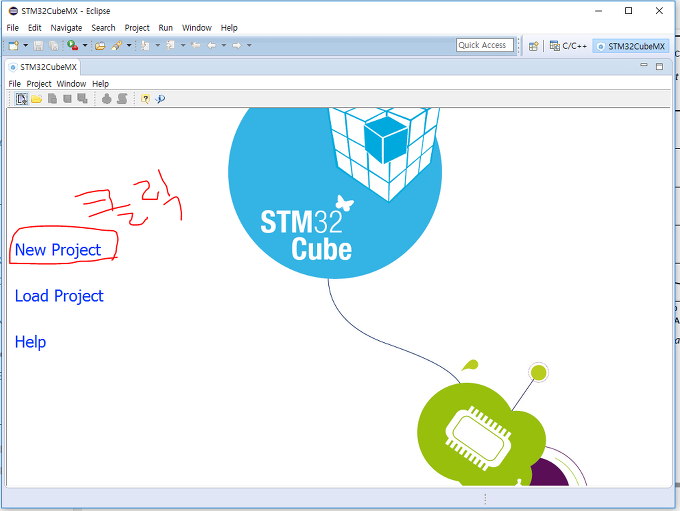The height and width of the screenshot is (511, 680).
Task: Click the CubeMX Help question mark icon
Action: pyautogui.click(x=145, y=99)
